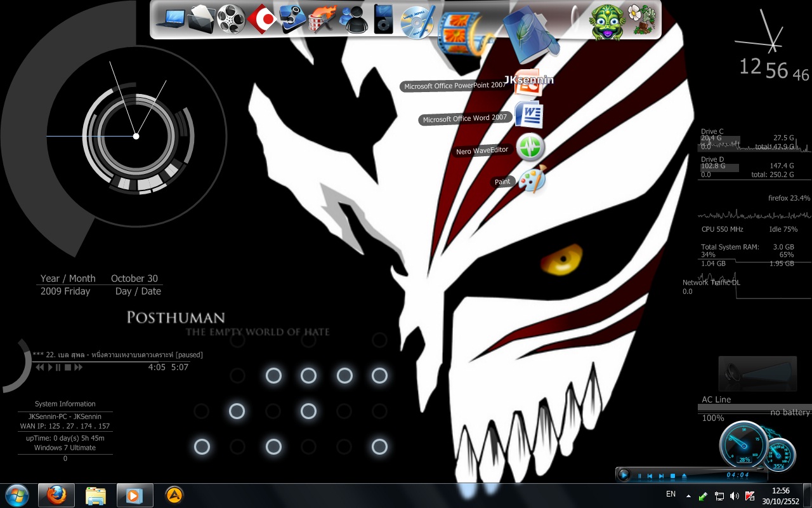This screenshot has width=812, height=508.
Task: Click the firefox 23.4% process readout
Action: pyautogui.click(x=789, y=198)
